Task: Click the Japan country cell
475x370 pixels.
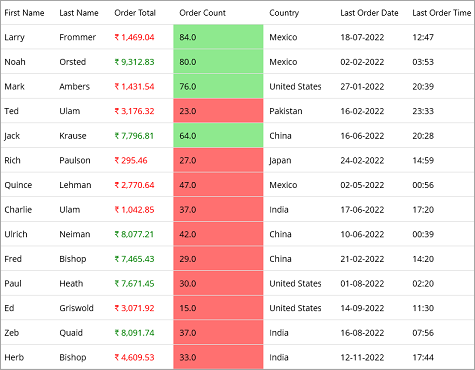Action: pyautogui.click(x=280, y=161)
